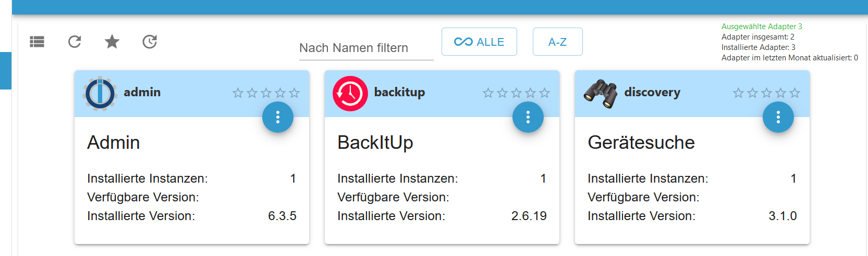Click the BackItUp card title

coord(375,143)
